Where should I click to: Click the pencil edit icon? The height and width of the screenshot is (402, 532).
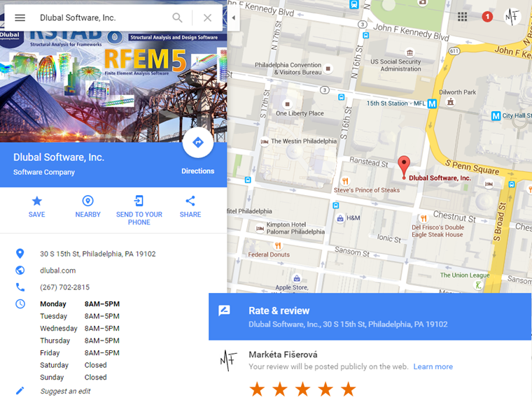pyautogui.click(x=20, y=391)
